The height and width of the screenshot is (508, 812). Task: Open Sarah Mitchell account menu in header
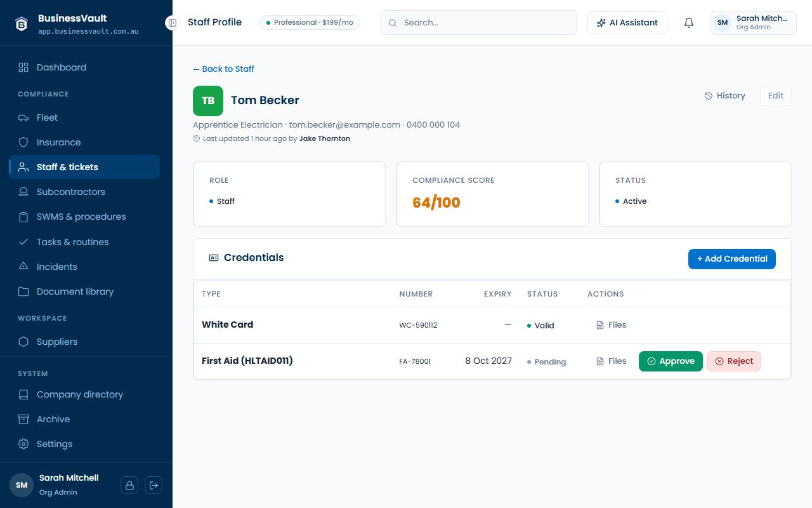[754, 23]
